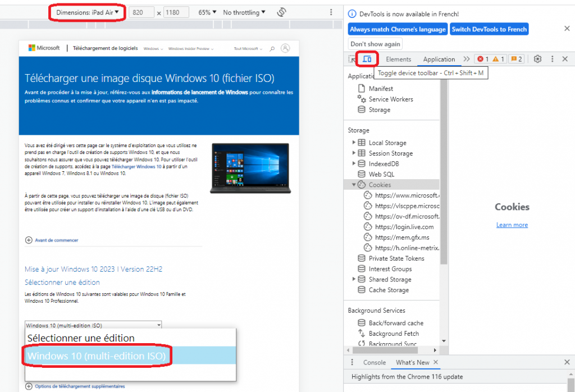Click the Microsoft search magnifier icon
The width and height of the screenshot is (575, 392).
point(272,48)
